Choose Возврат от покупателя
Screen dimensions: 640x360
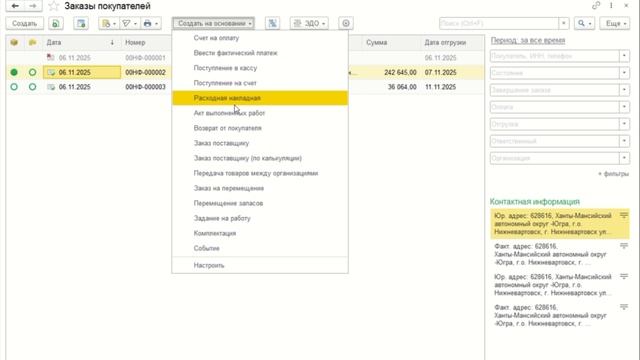[260, 128]
